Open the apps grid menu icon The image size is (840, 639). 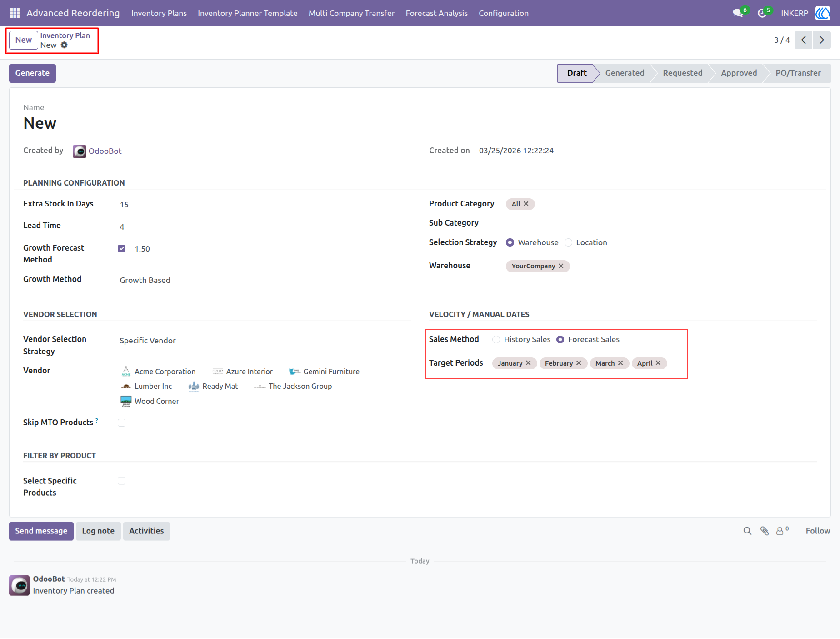coord(15,13)
